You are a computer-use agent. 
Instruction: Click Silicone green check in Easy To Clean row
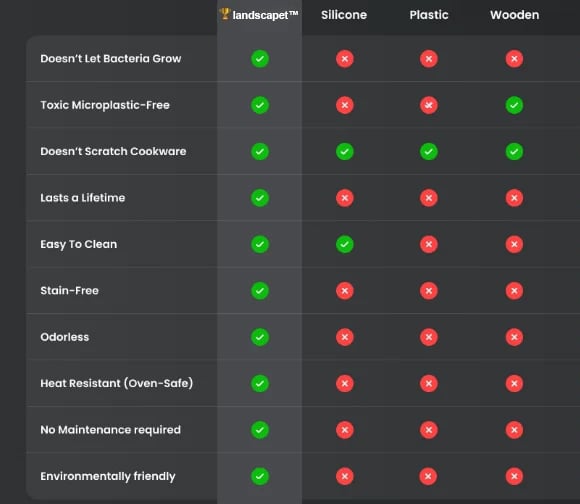(x=345, y=244)
